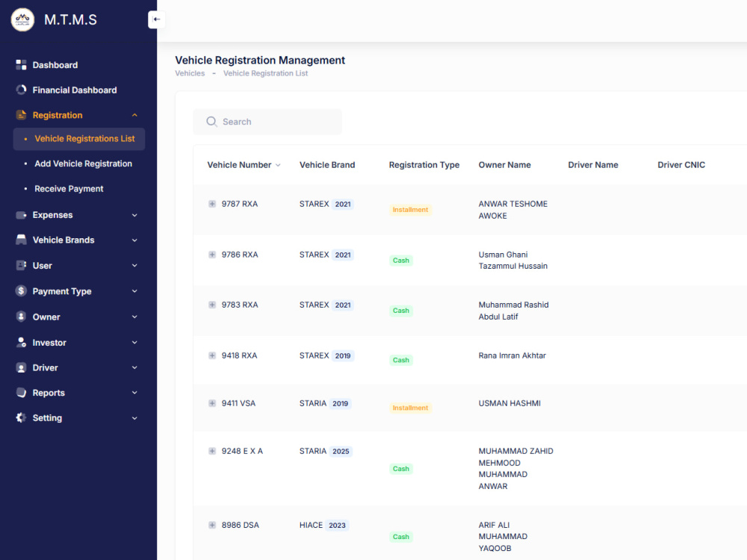747x560 pixels.
Task: Click the Registration Type column header
Action: (424, 165)
